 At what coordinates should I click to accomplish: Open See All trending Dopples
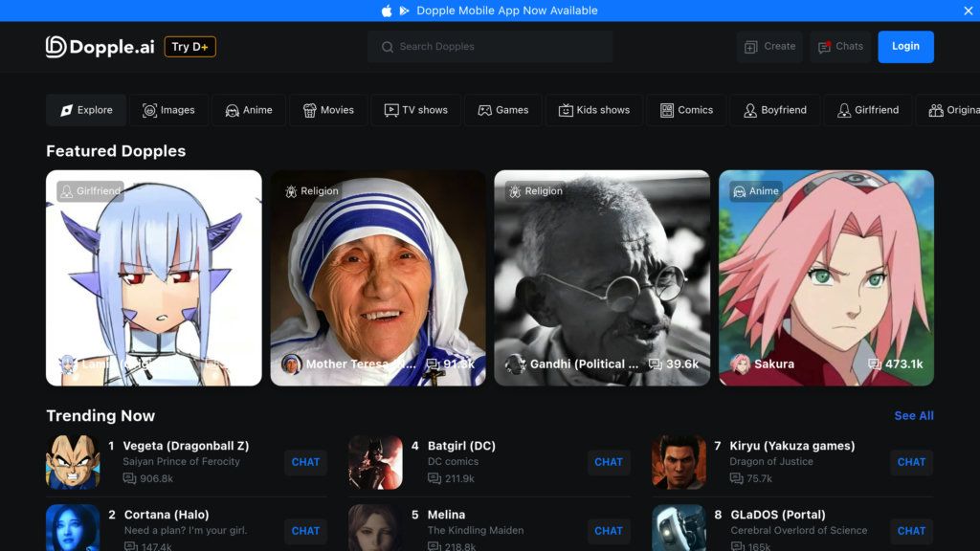point(913,415)
